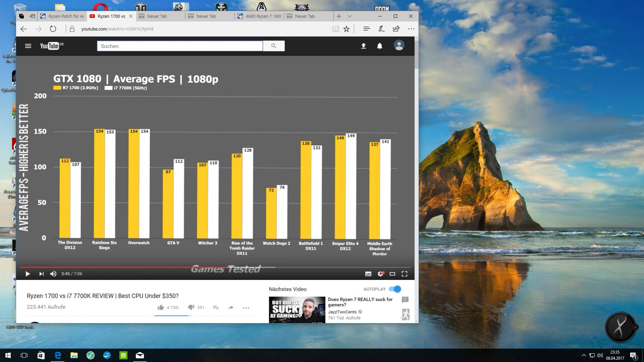
Task: Open Task View on the taskbar
Action: tap(24, 355)
